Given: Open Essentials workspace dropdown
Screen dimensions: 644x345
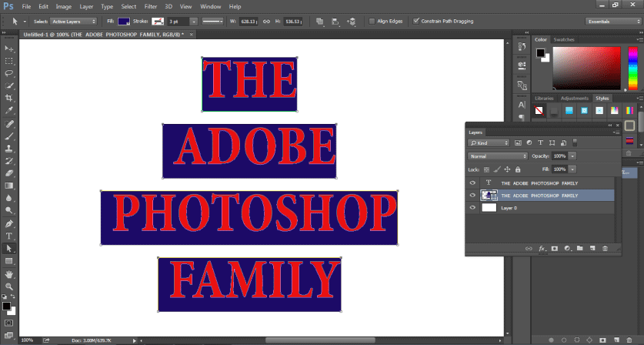Looking at the screenshot, I should coord(612,22).
